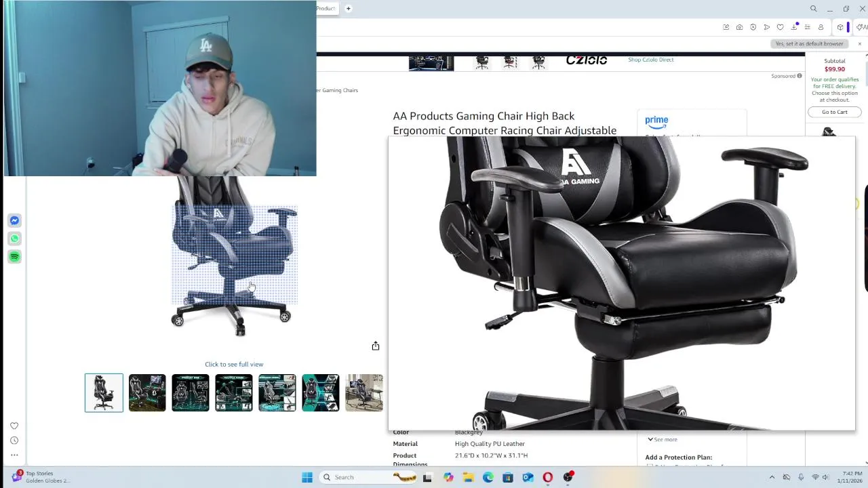
Task: Open the profile account icon
Action: pos(821,27)
